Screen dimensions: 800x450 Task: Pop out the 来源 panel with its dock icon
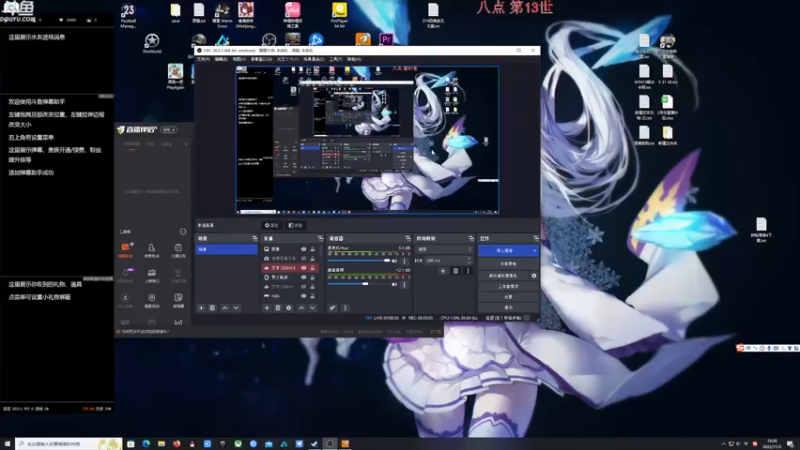pyautogui.click(x=320, y=238)
